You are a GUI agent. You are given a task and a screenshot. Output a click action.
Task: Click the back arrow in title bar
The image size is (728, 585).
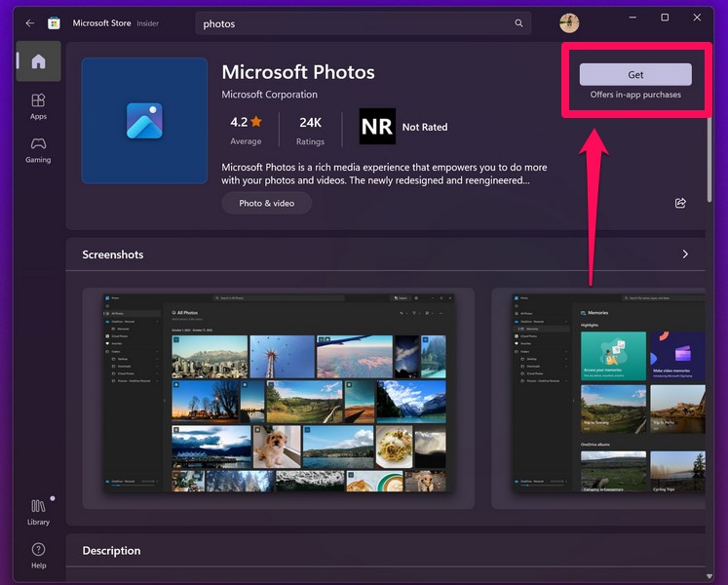pos(29,22)
